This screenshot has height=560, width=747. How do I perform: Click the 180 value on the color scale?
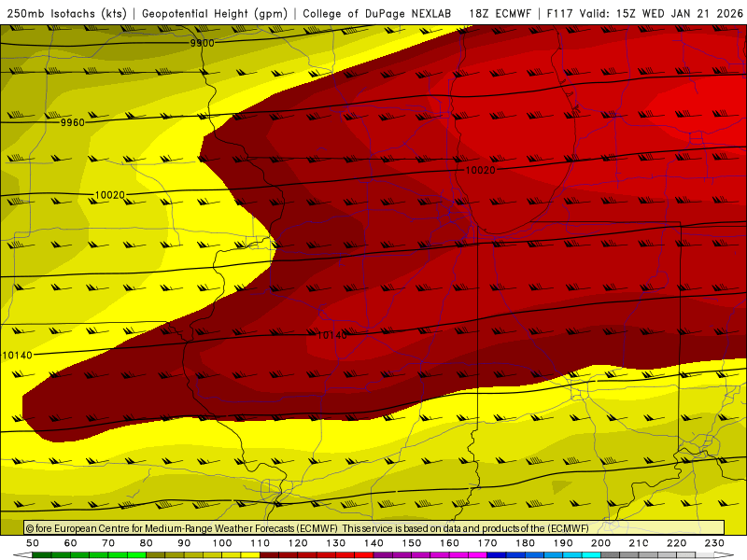tap(525, 543)
